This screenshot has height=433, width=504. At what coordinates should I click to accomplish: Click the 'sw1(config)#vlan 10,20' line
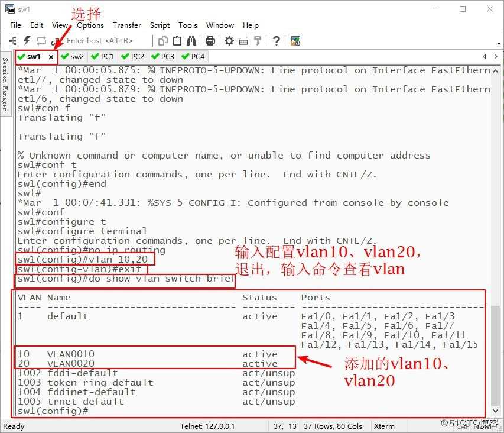tap(83, 259)
